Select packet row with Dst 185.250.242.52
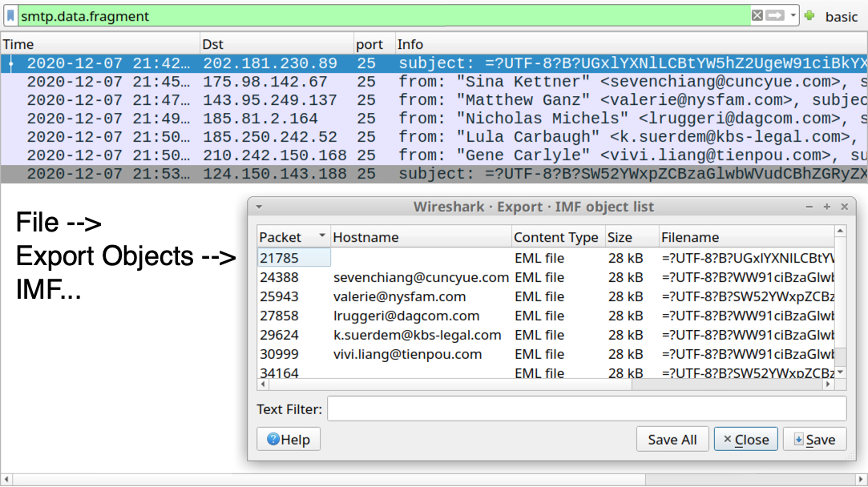The height and width of the screenshot is (487, 868). (x=434, y=137)
